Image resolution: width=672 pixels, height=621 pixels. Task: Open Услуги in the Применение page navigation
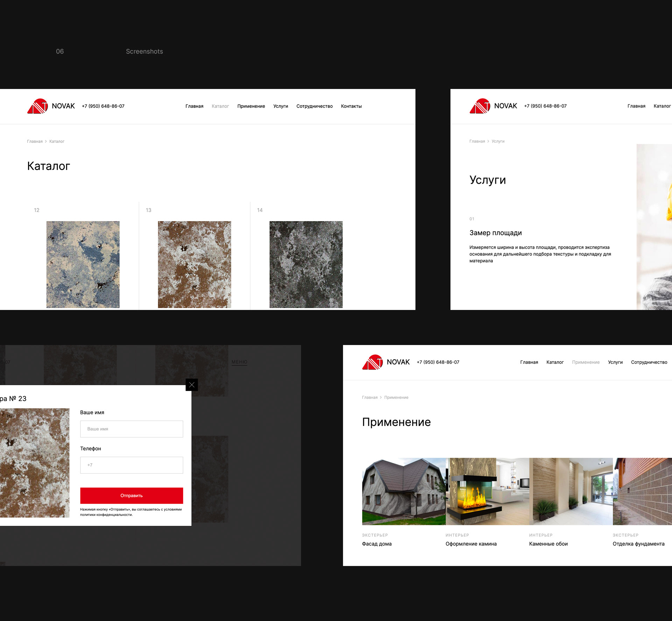615,362
